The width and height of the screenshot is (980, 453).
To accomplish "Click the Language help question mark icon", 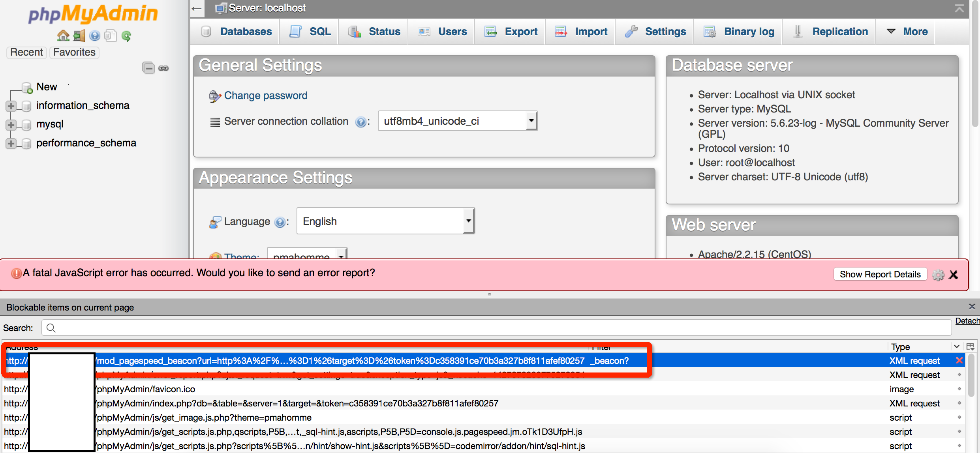I will point(280,222).
